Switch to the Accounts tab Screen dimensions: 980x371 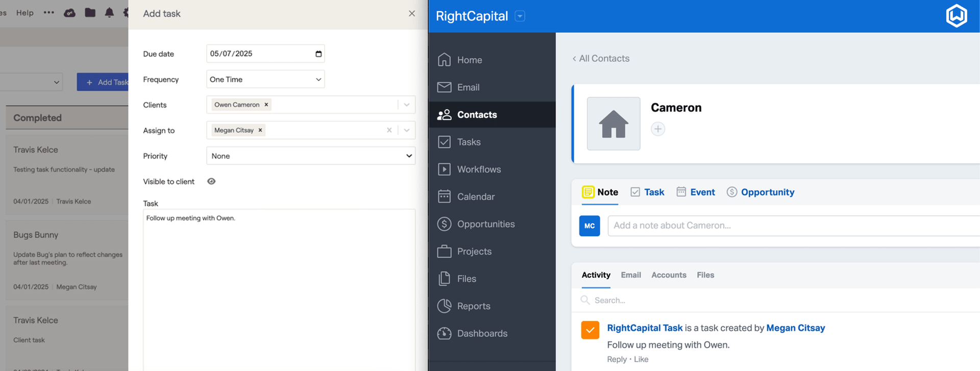click(669, 275)
